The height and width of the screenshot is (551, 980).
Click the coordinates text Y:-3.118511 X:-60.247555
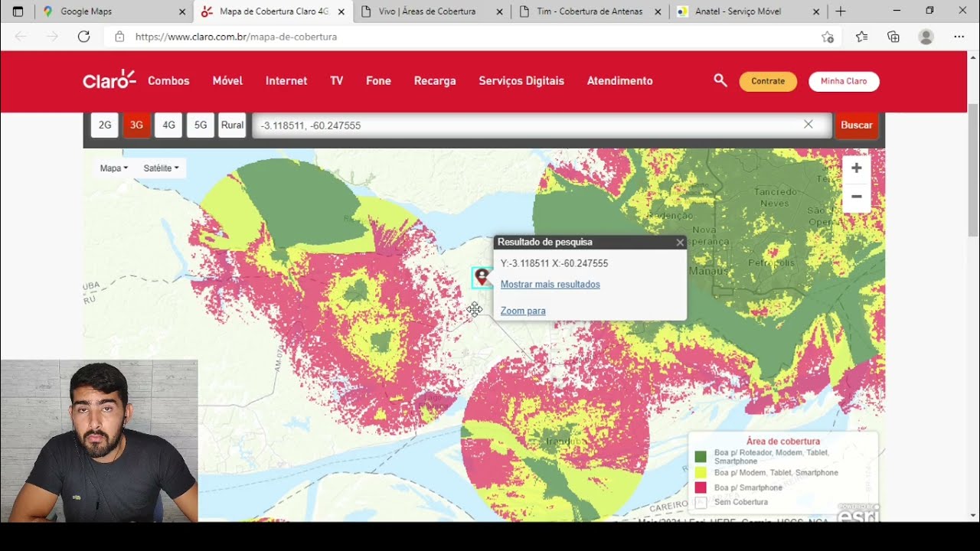click(554, 263)
